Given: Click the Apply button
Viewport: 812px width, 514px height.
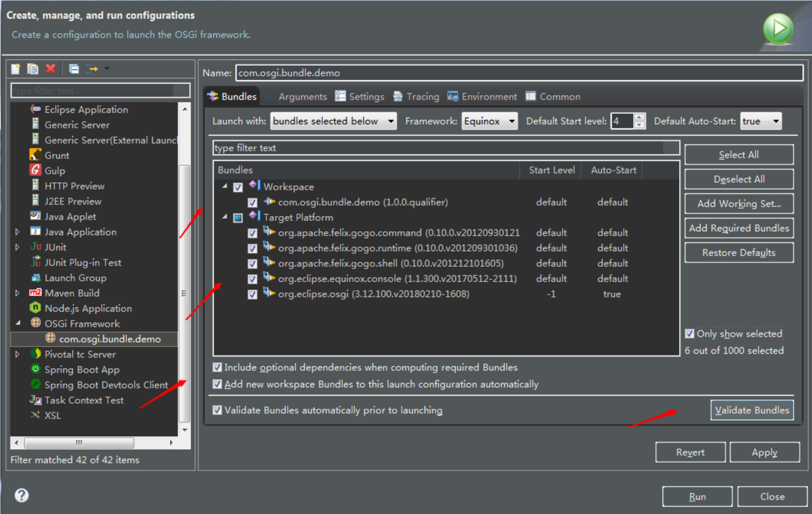Looking at the screenshot, I should coord(765,452).
